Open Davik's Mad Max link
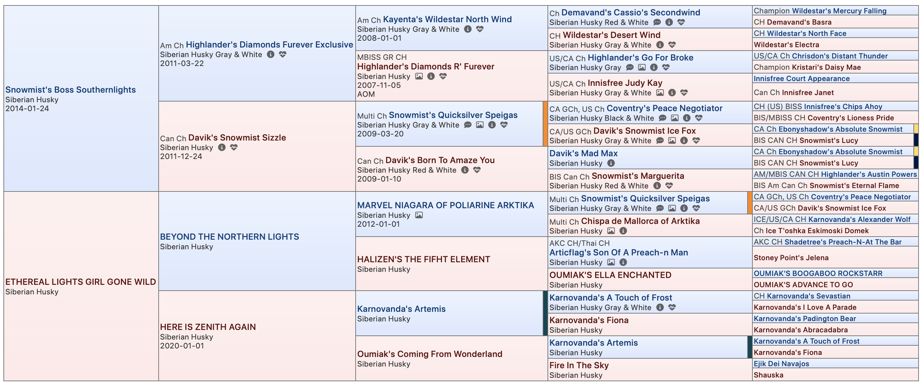Viewport: 923px width, 385px height. [583, 153]
